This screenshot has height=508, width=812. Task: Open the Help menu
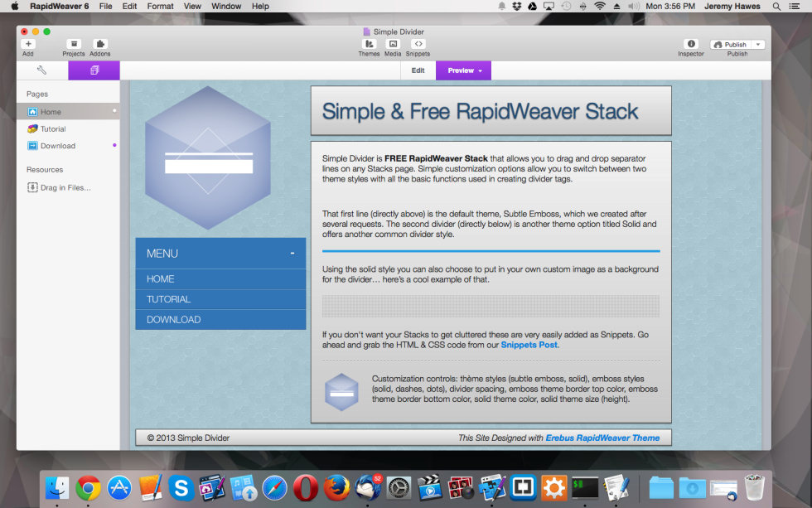(x=260, y=6)
